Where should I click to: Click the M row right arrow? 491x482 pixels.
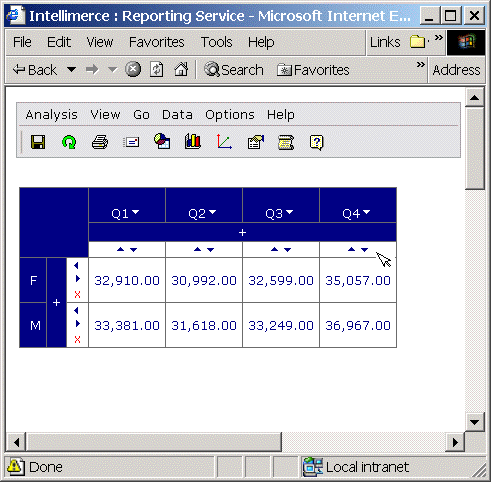(78, 324)
